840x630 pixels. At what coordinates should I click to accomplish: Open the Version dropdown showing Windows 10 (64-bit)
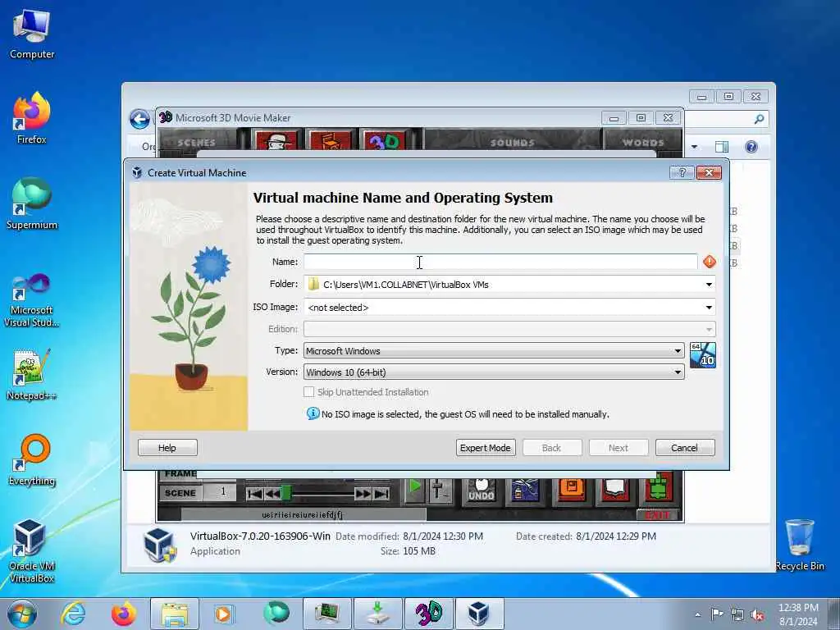[x=493, y=372]
